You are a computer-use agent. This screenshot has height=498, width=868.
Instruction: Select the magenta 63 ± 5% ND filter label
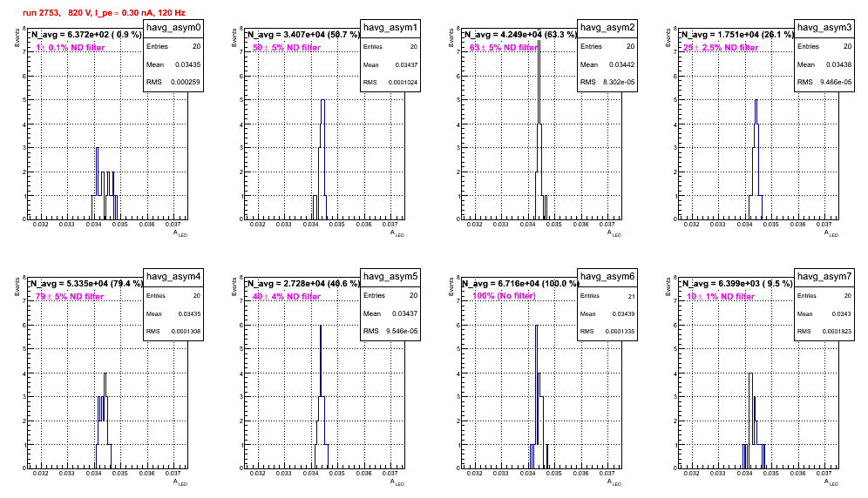pyautogui.click(x=504, y=48)
